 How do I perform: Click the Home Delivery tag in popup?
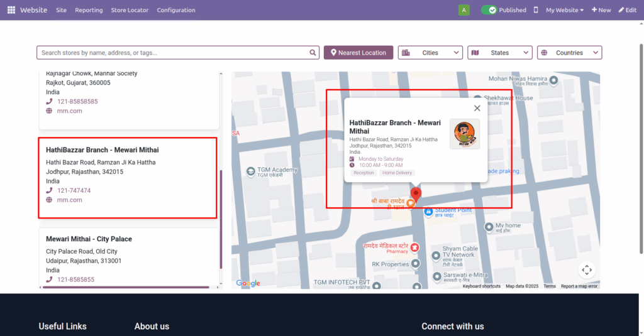tap(397, 173)
